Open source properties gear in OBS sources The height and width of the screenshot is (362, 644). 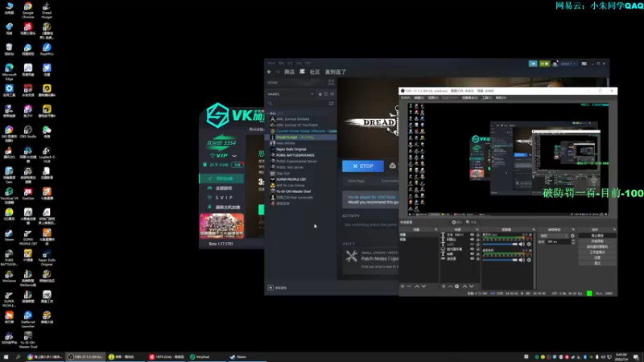456,286
